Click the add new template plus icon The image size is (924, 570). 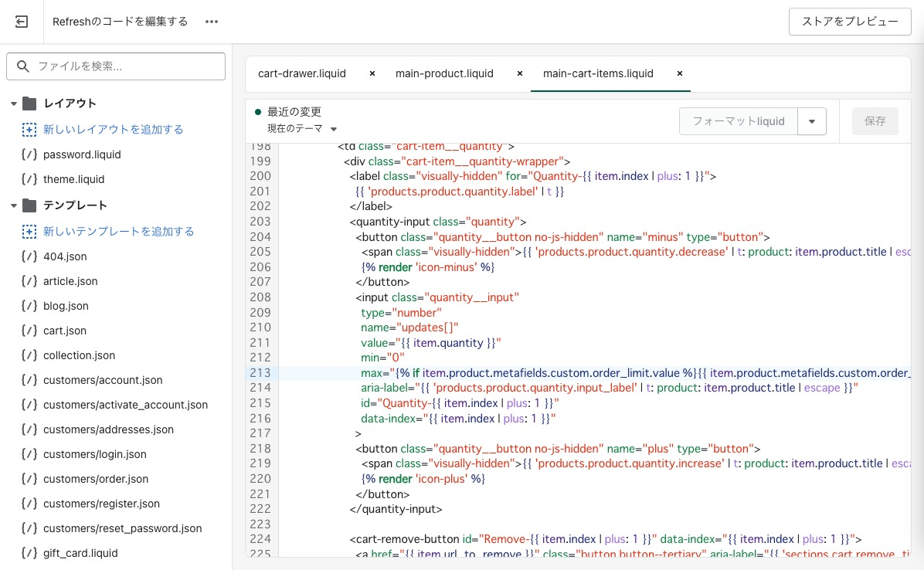pos(29,231)
